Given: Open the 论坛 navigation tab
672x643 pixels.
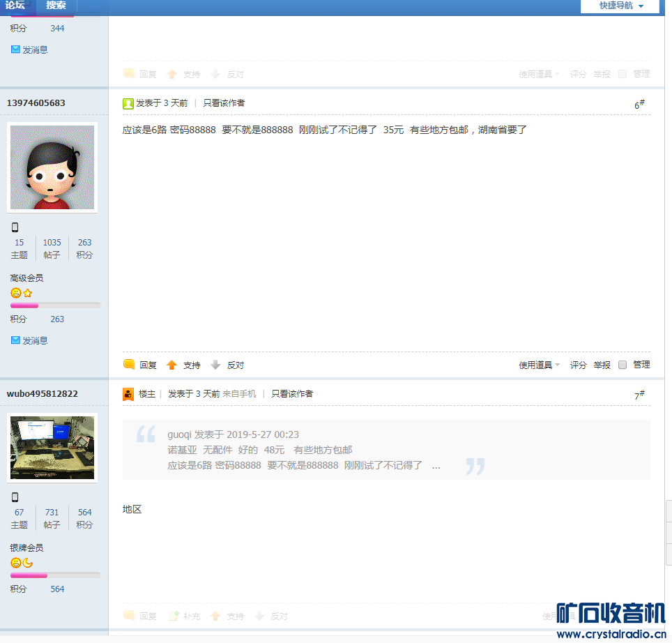Looking at the screenshot, I should [x=15, y=5].
